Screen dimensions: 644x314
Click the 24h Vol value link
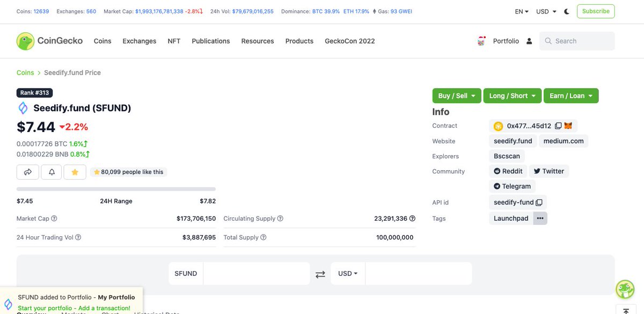[253, 11]
